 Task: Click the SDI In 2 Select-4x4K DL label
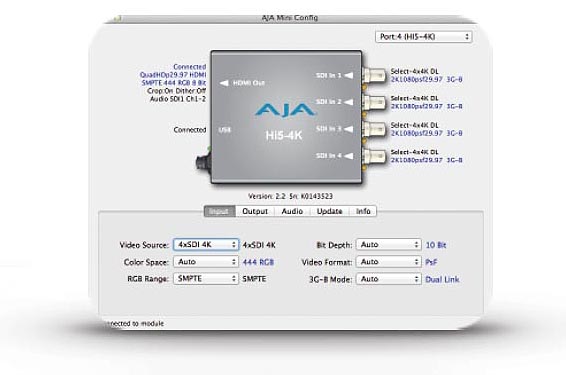coord(414,98)
